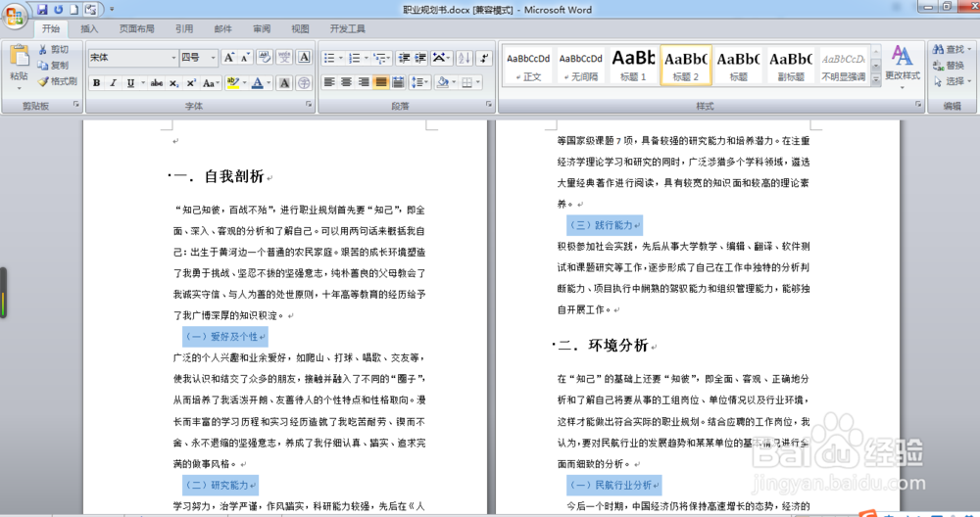Open line spacing menu
Viewport: 980px width, 517px height.
click(419, 82)
